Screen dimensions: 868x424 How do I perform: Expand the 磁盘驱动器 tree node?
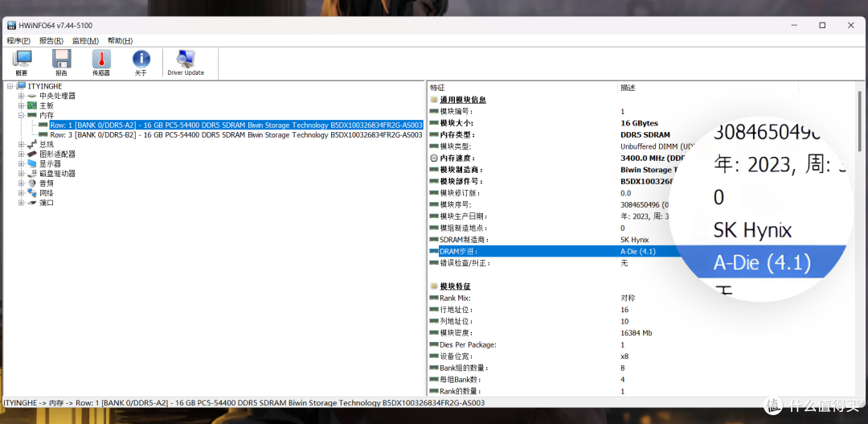click(22, 174)
